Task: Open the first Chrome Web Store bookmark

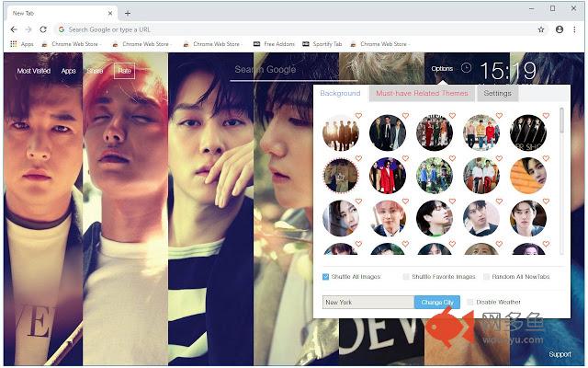Action: (x=70, y=44)
